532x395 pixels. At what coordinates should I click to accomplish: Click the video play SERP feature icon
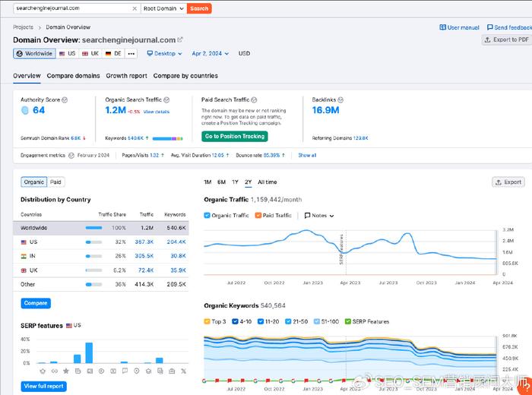point(101,371)
